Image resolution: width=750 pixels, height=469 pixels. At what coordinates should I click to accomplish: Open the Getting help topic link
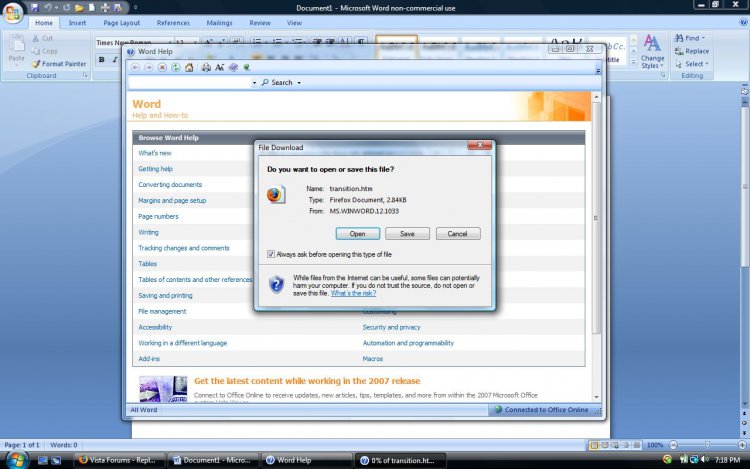coord(155,169)
